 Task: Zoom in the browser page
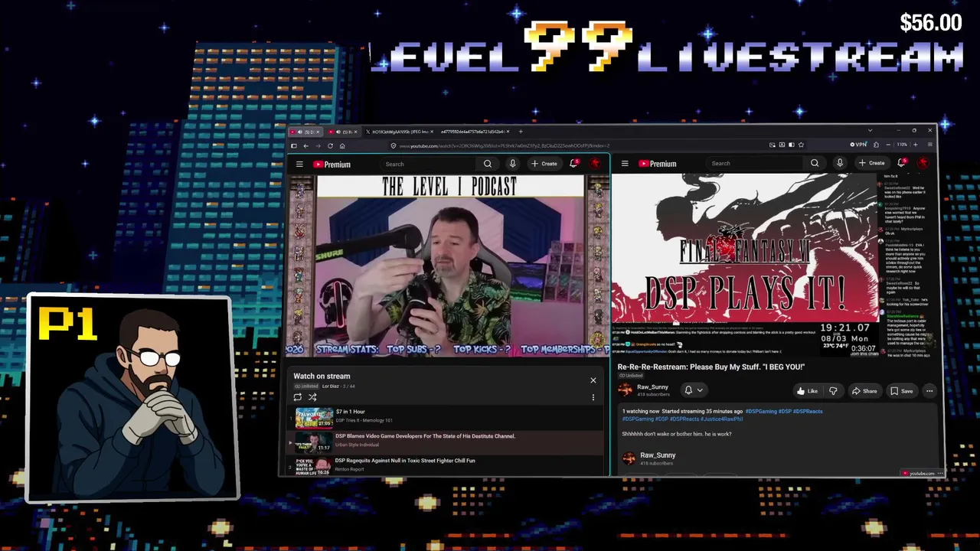915,145
